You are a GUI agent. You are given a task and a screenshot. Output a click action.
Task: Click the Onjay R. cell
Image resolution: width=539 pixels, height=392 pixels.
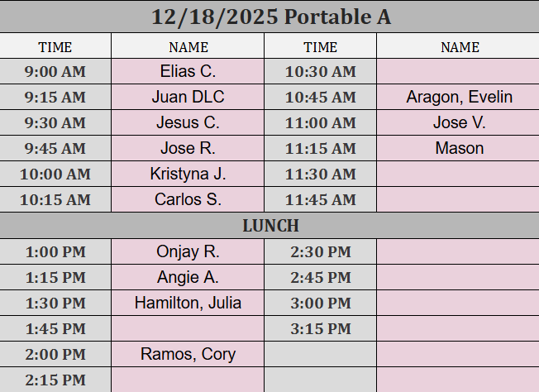188,252
